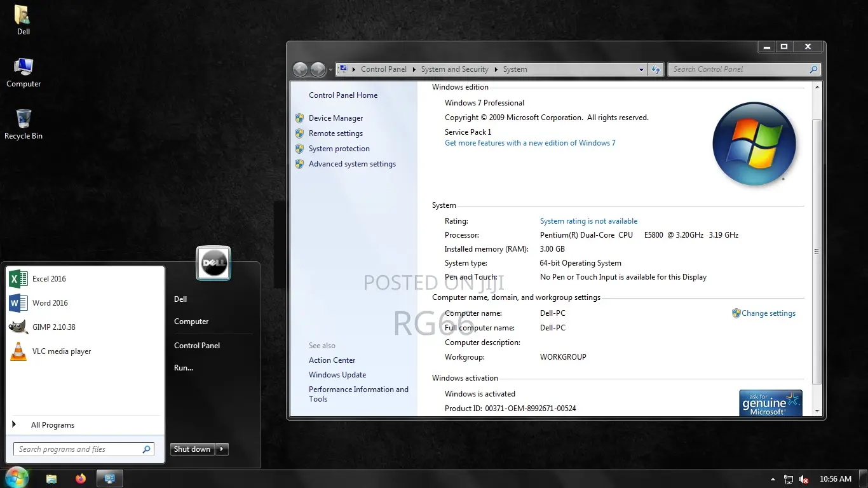This screenshot has height=488, width=868.
Task: Click the Shut down button
Action: (x=192, y=449)
